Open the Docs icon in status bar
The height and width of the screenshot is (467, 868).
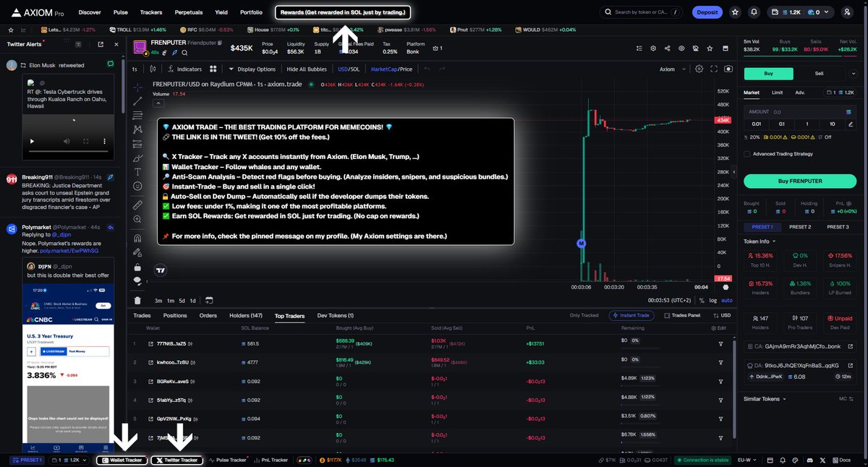pyautogui.click(x=842, y=460)
